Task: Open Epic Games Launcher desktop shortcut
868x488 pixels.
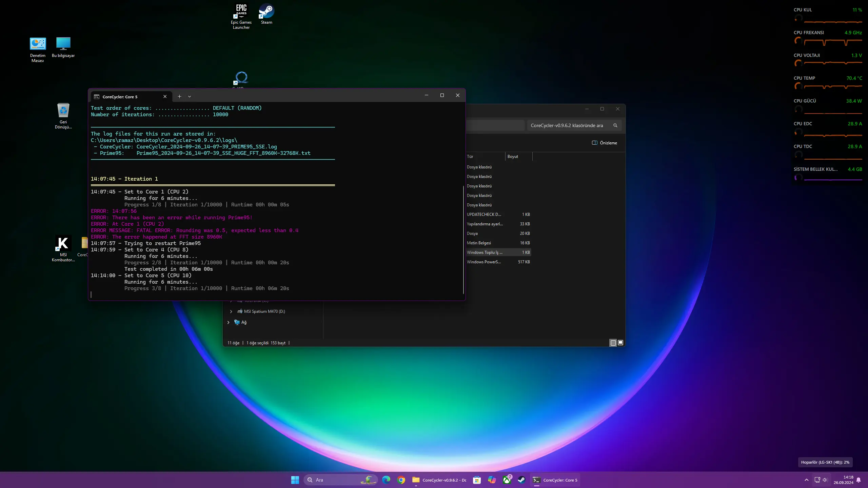Action: (x=241, y=16)
